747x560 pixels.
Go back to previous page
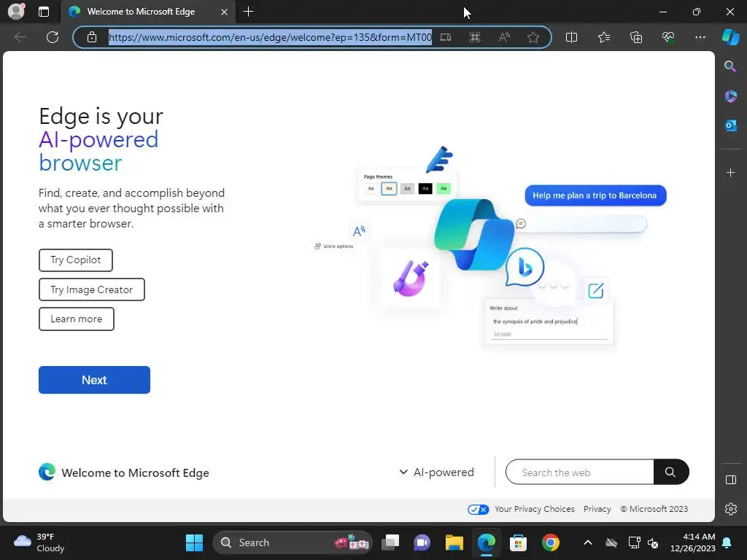coord(20,37)
